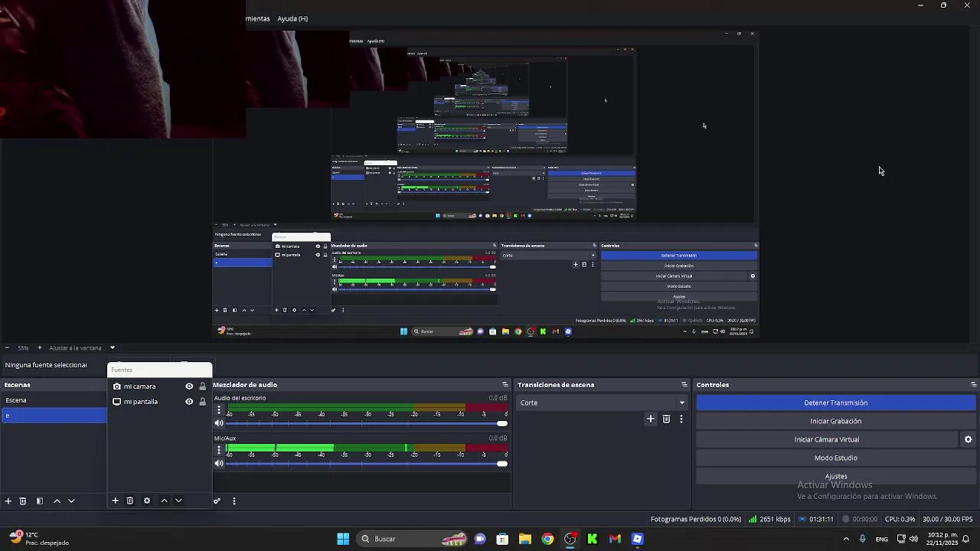
Task: Adjust the Audio del escritorio volume slider
Action: pyautogui.click(x=367, y=423)
